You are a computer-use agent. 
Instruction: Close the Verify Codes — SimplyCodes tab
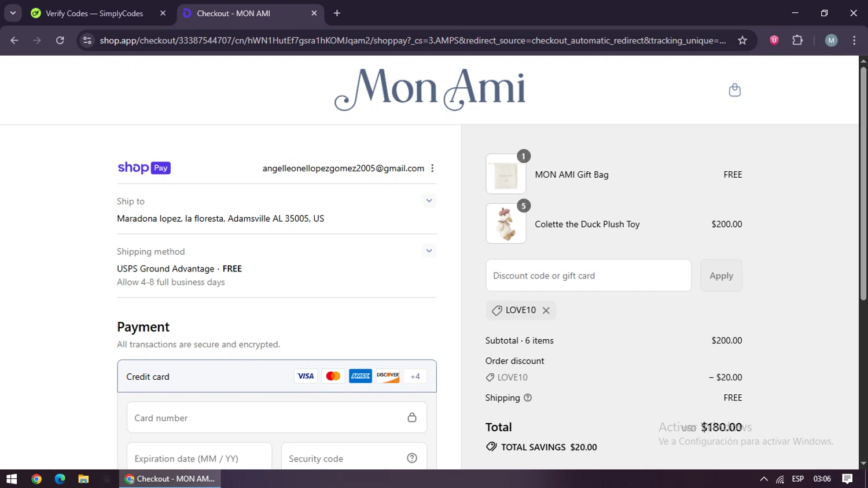tap(163, 13)
